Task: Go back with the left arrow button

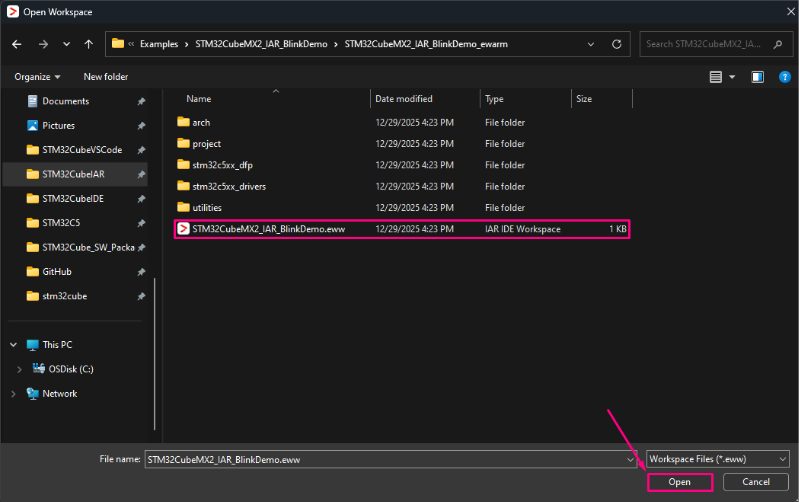Action: pyautogui.click(x=17, y=44)
